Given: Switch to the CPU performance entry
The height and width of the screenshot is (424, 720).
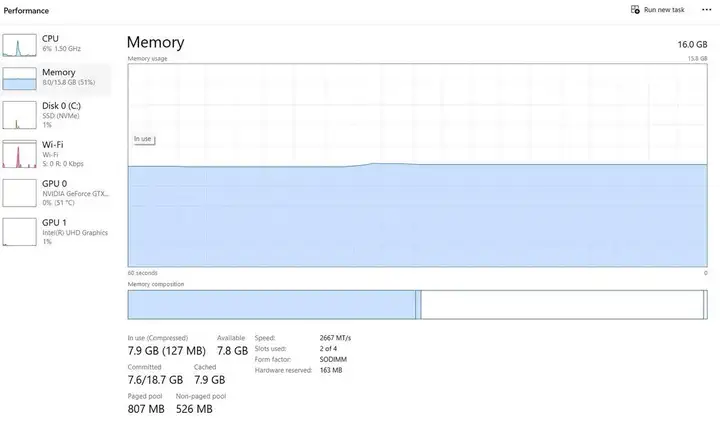Looking at the screenshot, I should pos(56,44).
